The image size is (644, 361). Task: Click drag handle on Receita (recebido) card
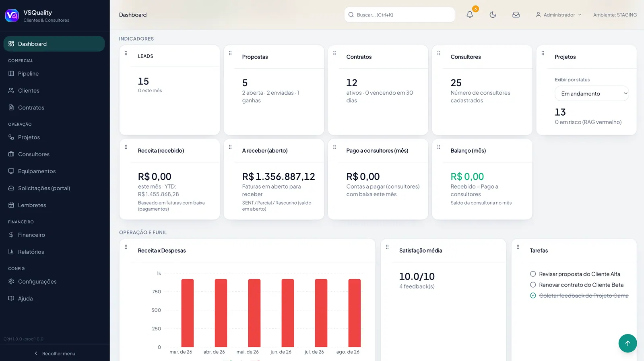pyautogui.click(x=126, y=147)
